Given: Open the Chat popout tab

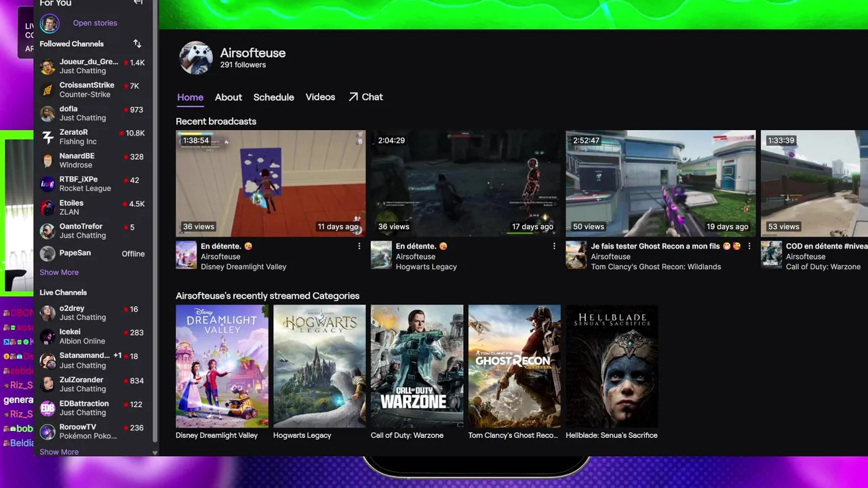Looking at the screenshot, I should click(366, 98).
